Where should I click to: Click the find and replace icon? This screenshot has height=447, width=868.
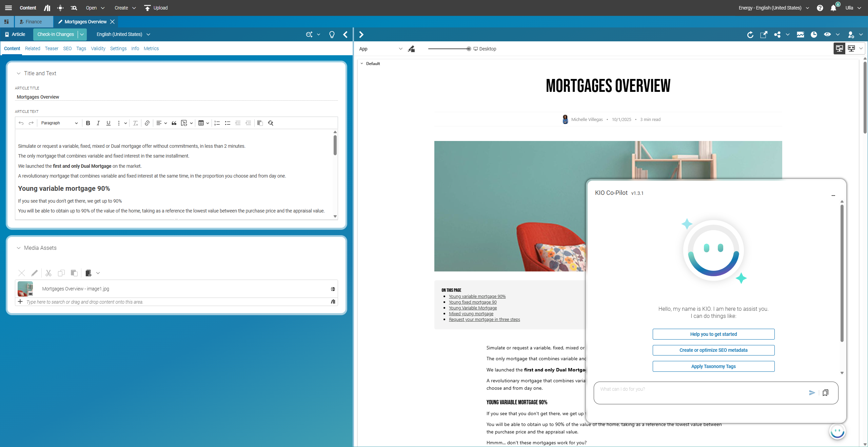coord(271,123)
